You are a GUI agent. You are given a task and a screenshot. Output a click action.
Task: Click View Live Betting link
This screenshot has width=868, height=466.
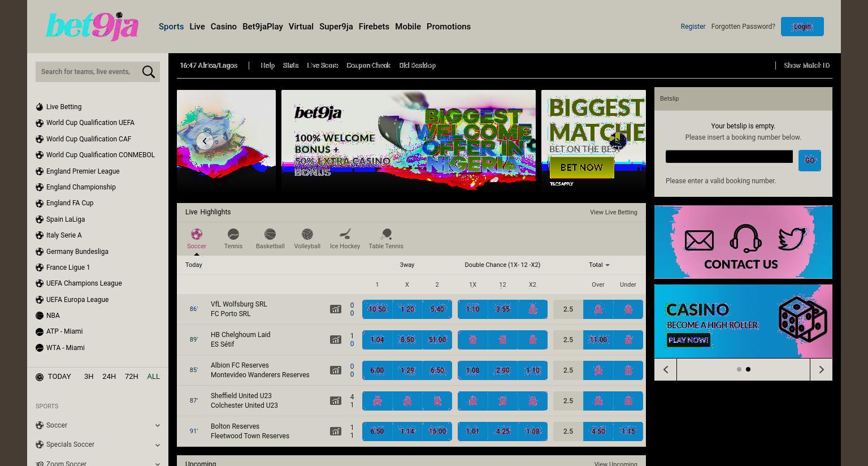[x=613, y=212]
